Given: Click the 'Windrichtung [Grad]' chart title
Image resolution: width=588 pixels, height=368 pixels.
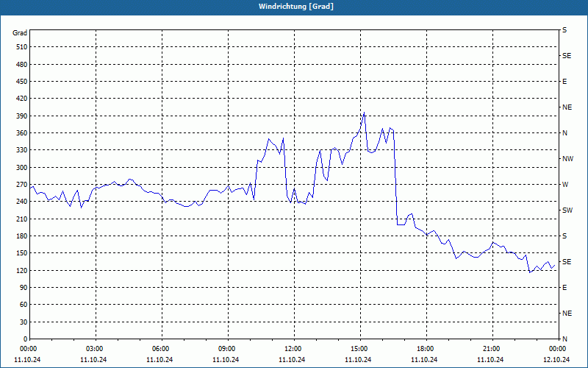Looking at the screenshot, I should [x=296, y=7].
